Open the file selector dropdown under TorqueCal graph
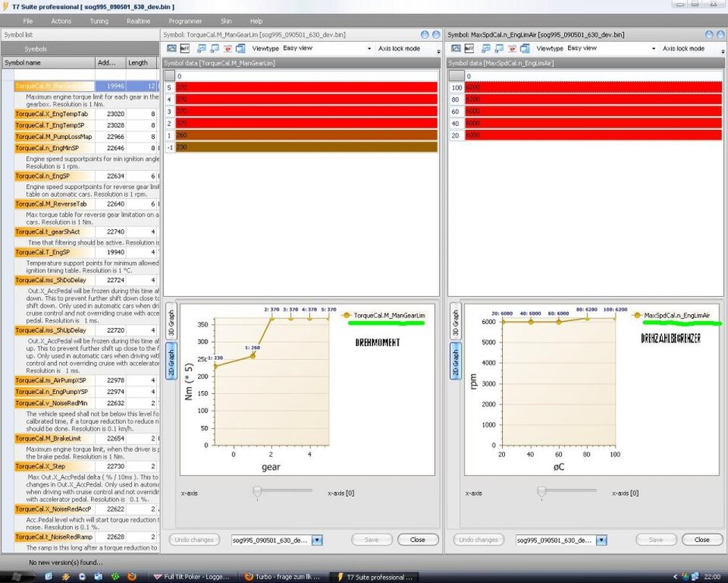The image size is (728, 583). click(317, 540)
